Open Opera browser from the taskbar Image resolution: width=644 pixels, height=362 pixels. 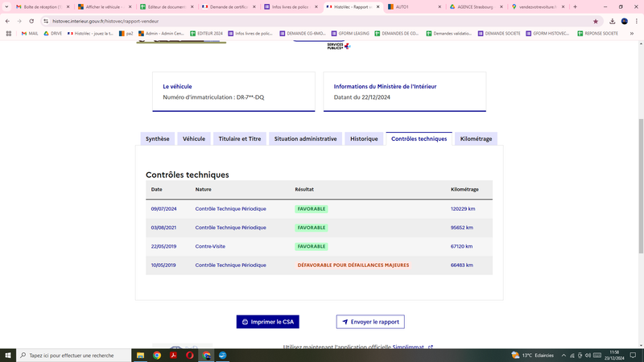point(190,356)
